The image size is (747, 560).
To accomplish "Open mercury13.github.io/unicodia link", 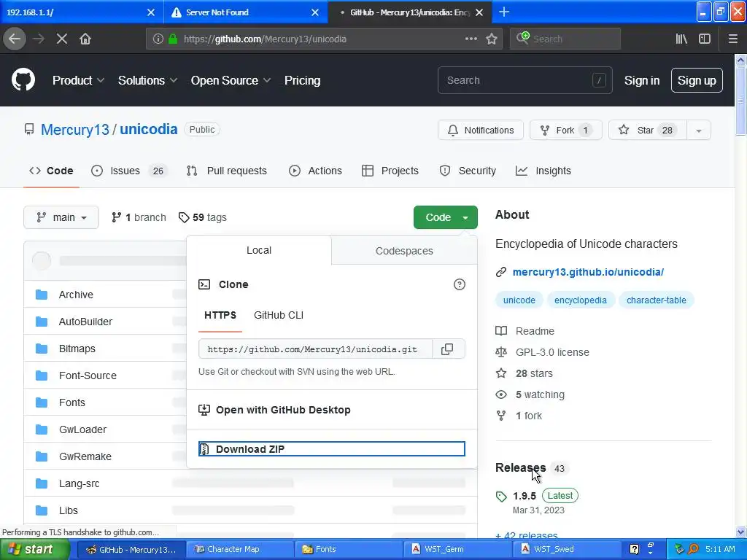I will point(588,273).
